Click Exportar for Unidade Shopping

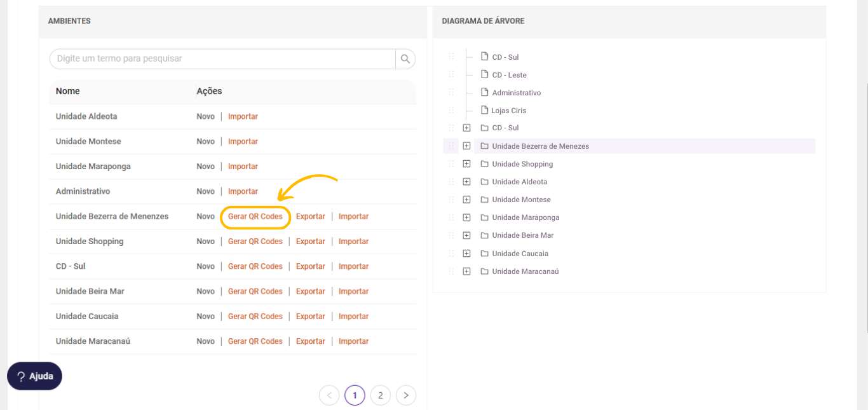(x=310, y=242)
